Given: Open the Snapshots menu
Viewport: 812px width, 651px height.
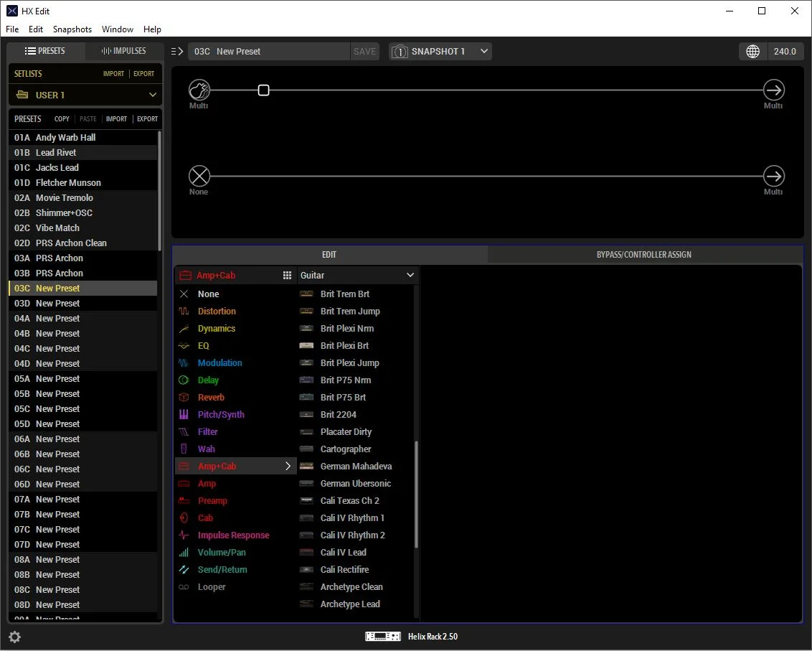Looking at the screenshot, I should pos(72,29).
